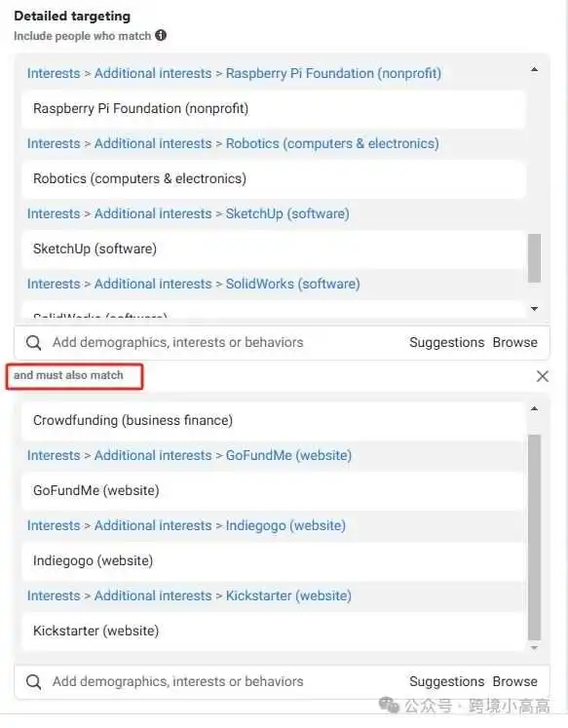Click up arrow of the lower list scrollbar
This screenshot has width=568, height=728.
coord(534,408)
